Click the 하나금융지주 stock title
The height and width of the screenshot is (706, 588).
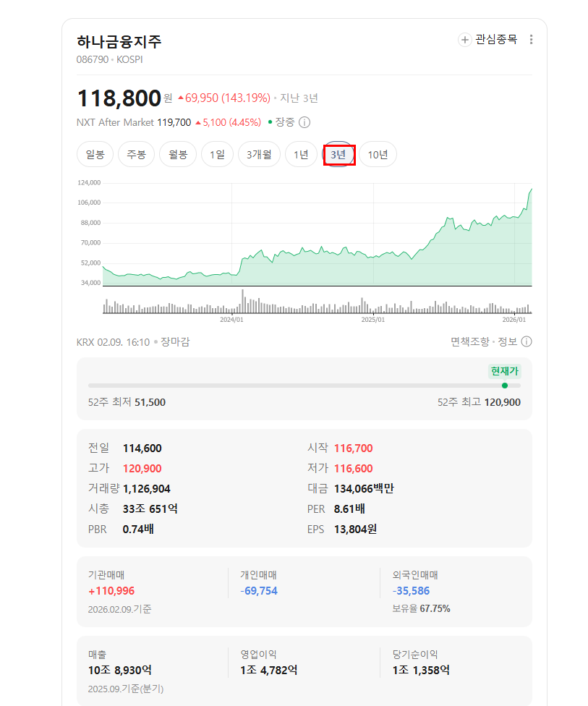119,41
